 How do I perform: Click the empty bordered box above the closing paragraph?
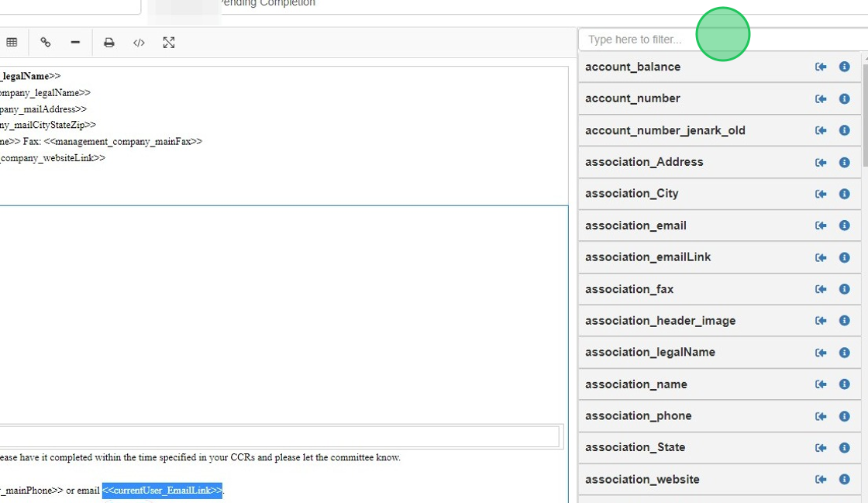coord(280,436)
